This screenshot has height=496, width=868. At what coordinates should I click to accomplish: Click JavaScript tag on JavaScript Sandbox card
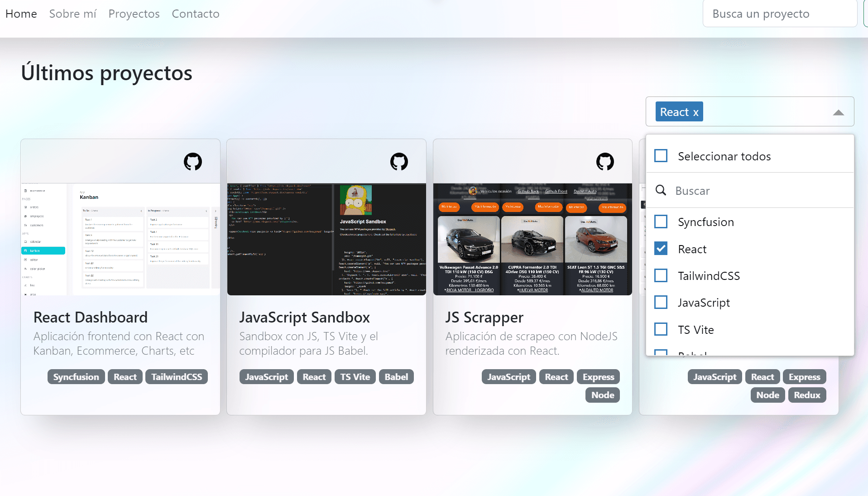tap(267, 377)
